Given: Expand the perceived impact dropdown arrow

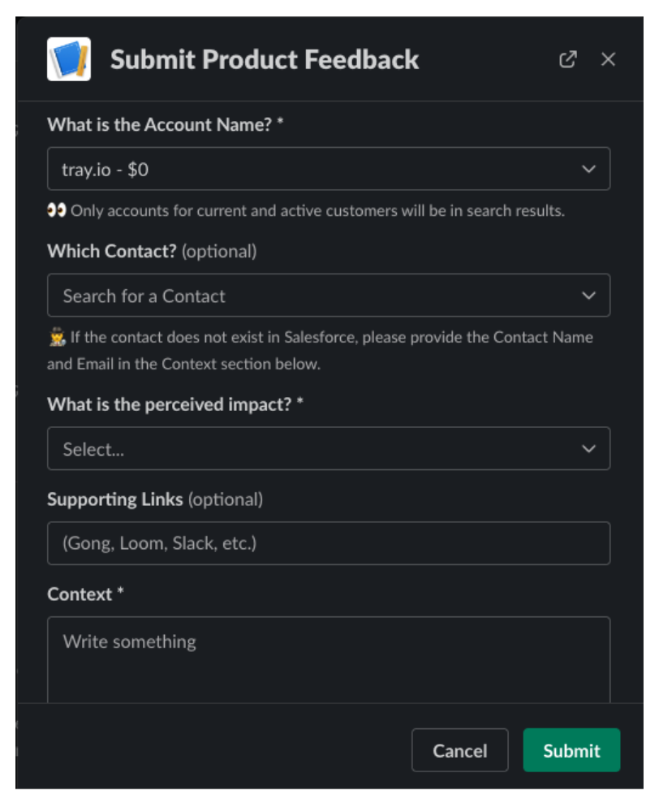Looking at the screenshot, I should coord(588,449).
